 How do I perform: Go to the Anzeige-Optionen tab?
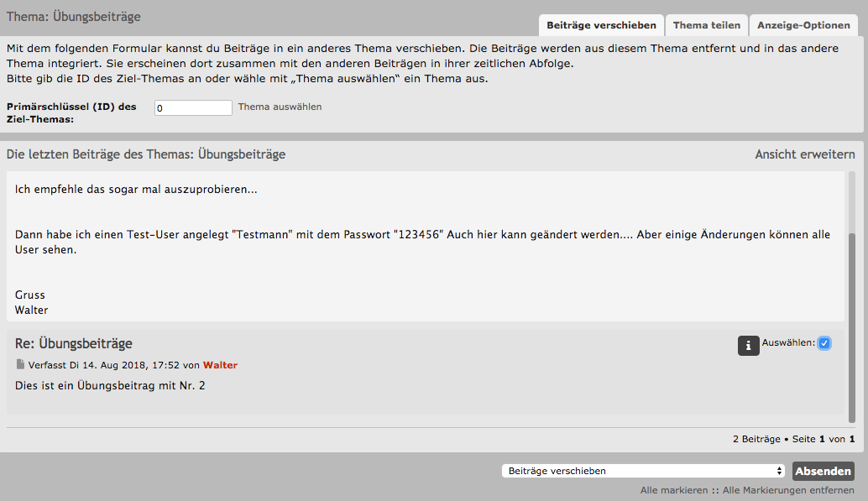coord(803,25)
